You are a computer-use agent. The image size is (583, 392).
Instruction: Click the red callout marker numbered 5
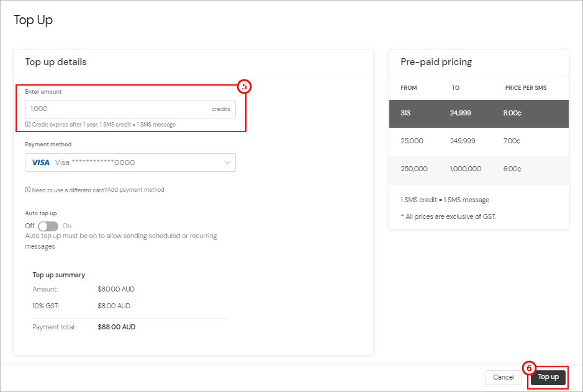point(245,87)
